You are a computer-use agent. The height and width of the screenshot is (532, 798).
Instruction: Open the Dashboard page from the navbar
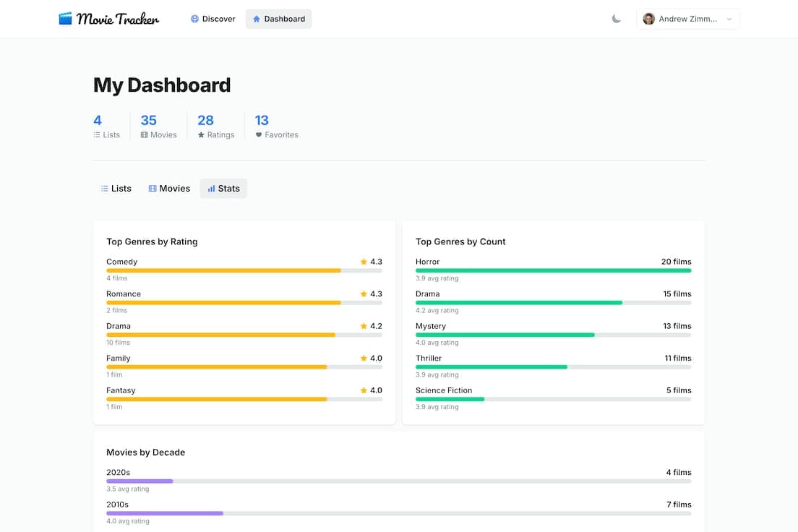[x=279, y=19]
